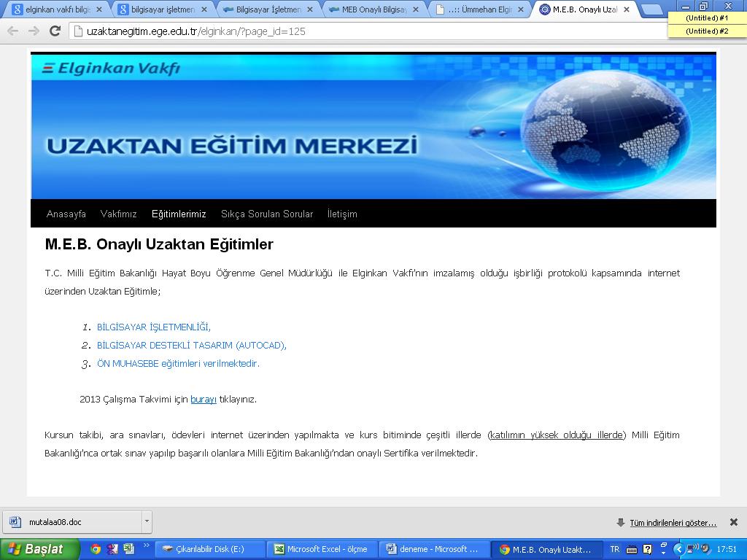Focus the address bar URL field

click(x=367, y=31)
